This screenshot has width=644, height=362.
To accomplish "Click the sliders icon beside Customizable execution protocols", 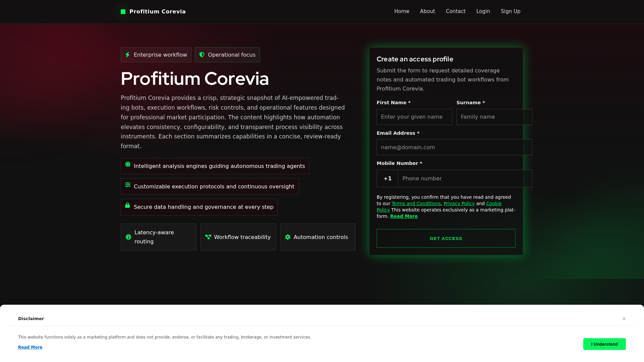I will pos(128,185).
